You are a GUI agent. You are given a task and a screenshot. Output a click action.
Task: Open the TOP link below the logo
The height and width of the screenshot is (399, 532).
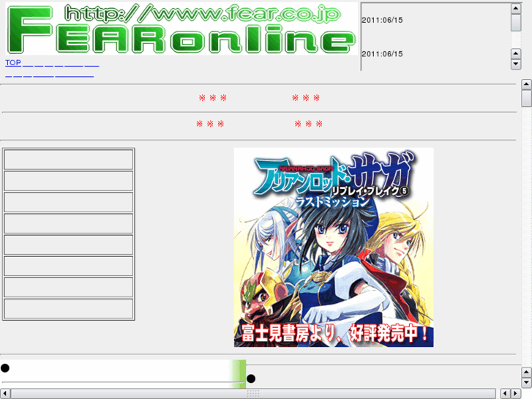[13, 62]
